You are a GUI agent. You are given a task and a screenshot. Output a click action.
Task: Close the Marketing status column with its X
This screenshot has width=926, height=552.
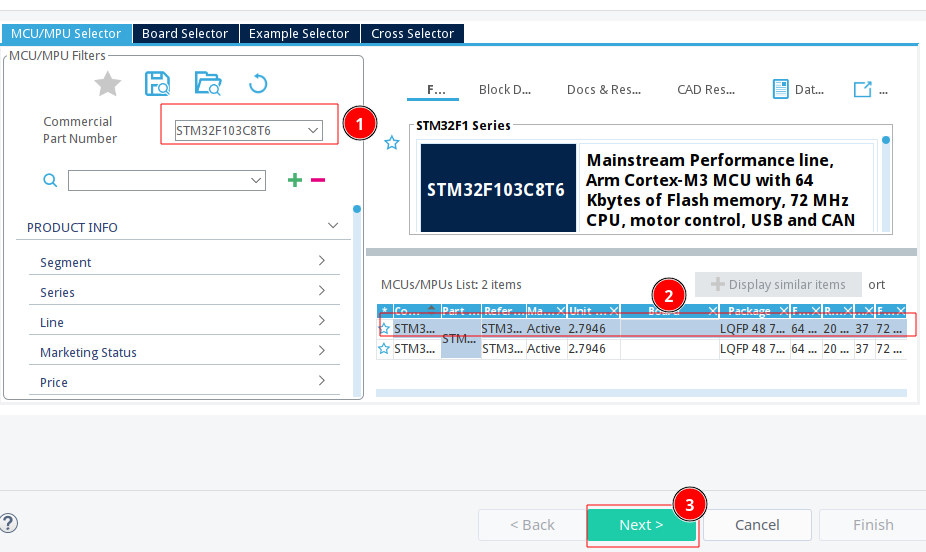560,311
